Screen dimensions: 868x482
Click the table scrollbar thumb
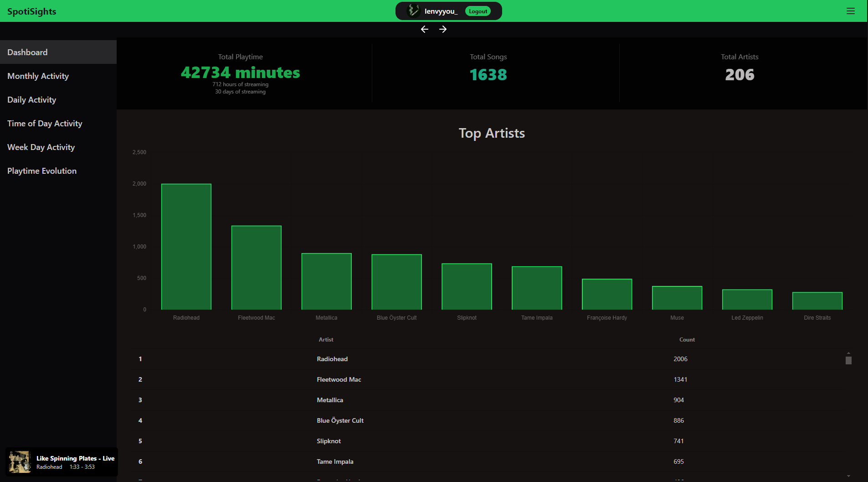click(x=848, y=360)
